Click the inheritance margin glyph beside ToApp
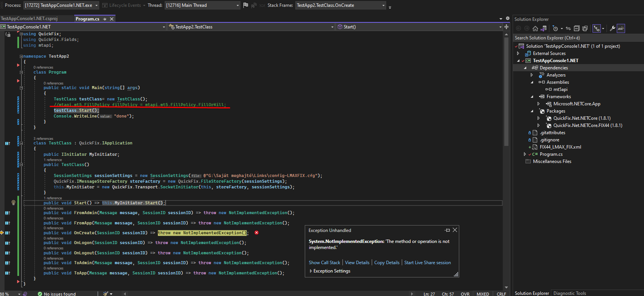644x296 pixels. [x=8, y=273]
